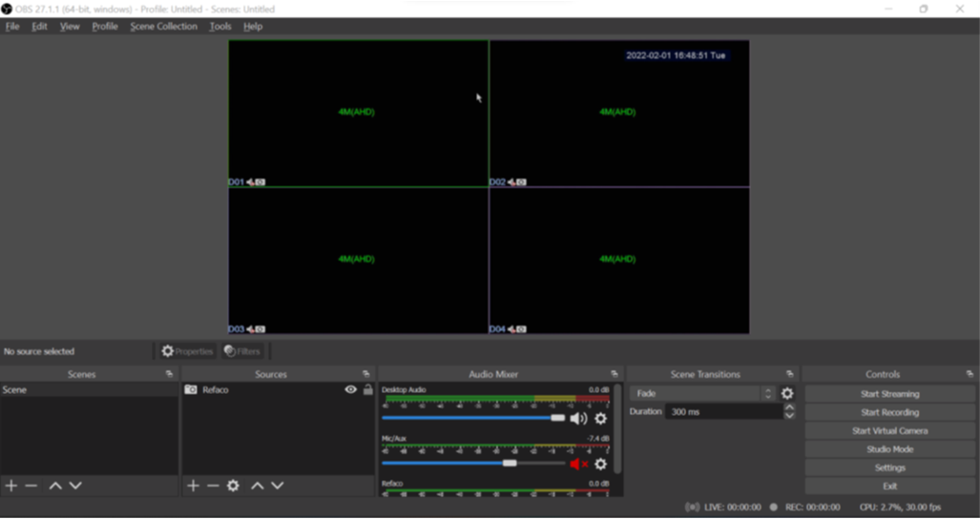Enable Studio Mode
The width and height of the screenshot is (980, 519).
(x=890, y=449)
